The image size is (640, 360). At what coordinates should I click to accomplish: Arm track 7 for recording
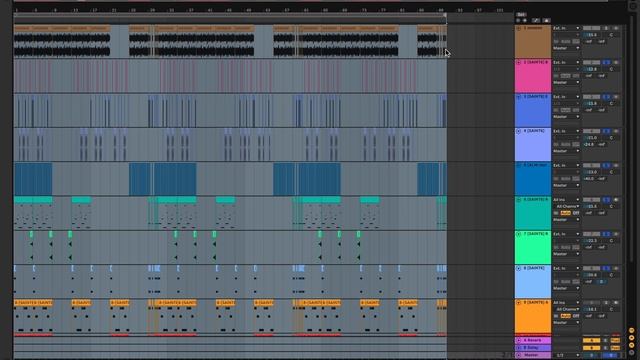click(616, 234)
